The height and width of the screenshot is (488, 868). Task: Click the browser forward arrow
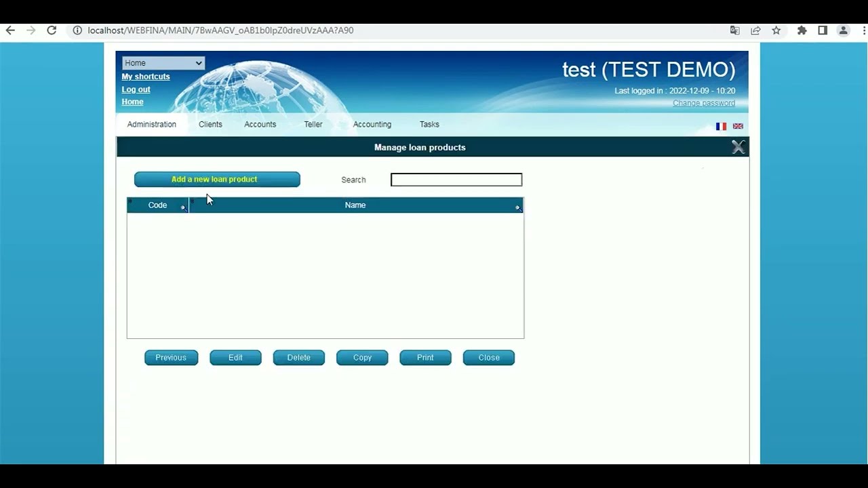(x=31, y=30)
